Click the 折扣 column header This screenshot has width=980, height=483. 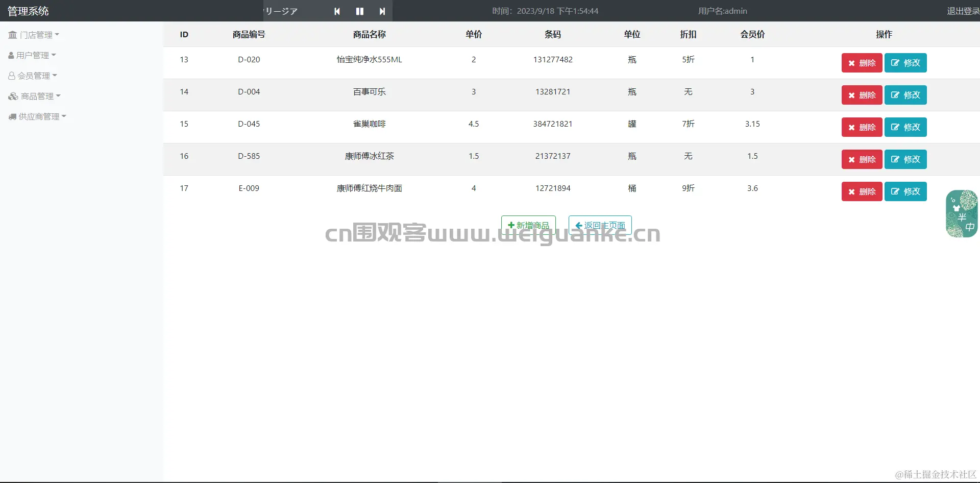point(688,34)
